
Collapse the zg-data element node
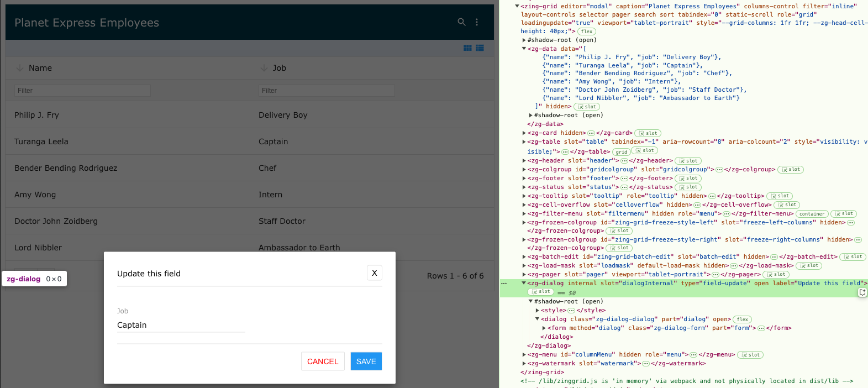click(524, 49)
